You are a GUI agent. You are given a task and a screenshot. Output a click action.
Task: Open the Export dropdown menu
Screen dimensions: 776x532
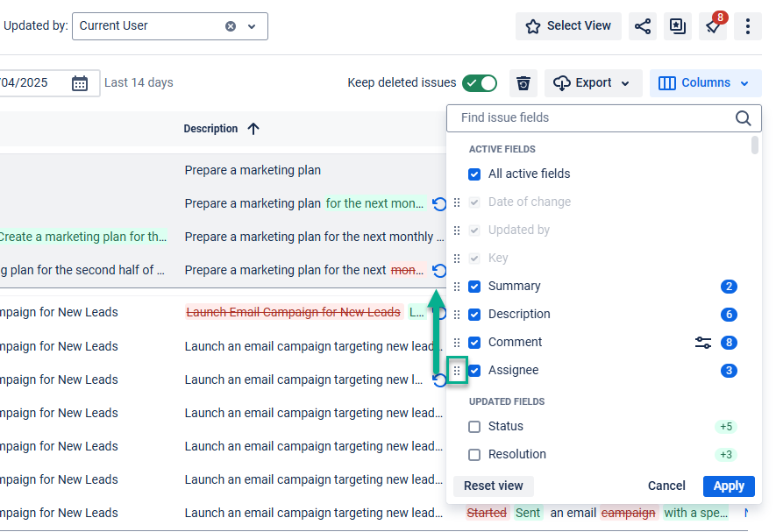(x=593, y=83)
